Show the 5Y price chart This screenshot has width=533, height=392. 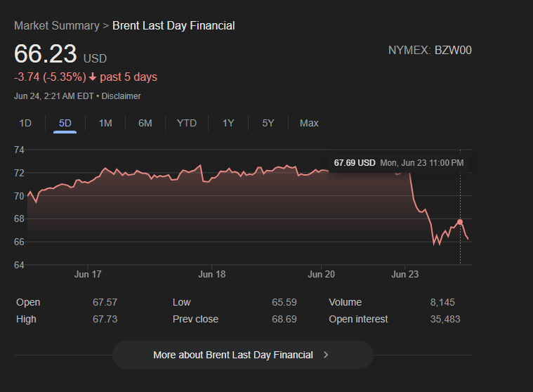point(268,123)
